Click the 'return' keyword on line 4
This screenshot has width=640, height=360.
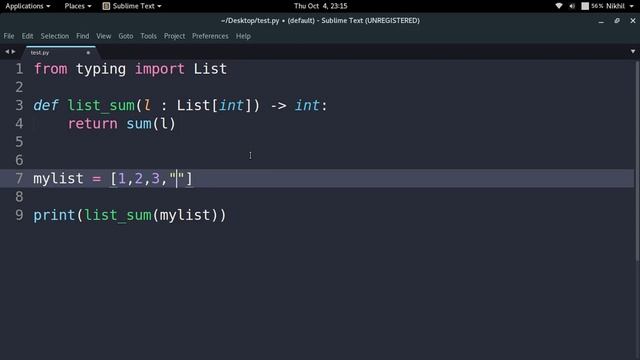[93, 124]
